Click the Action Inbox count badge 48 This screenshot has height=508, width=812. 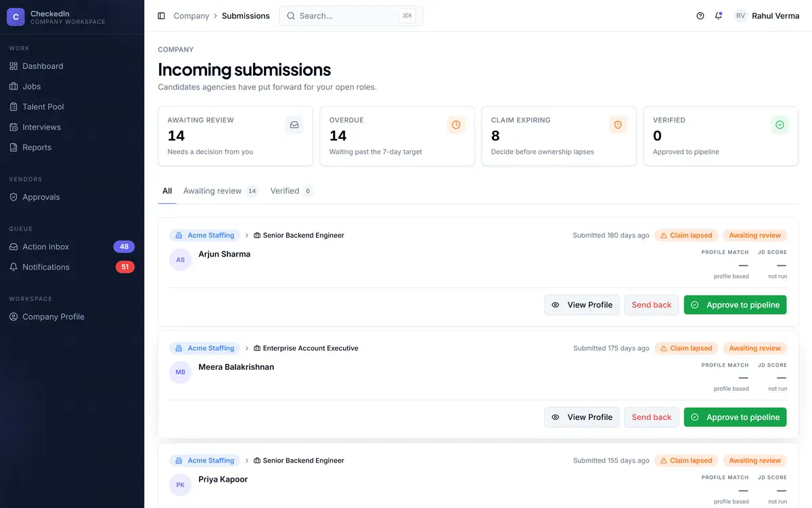click(124, 247)
